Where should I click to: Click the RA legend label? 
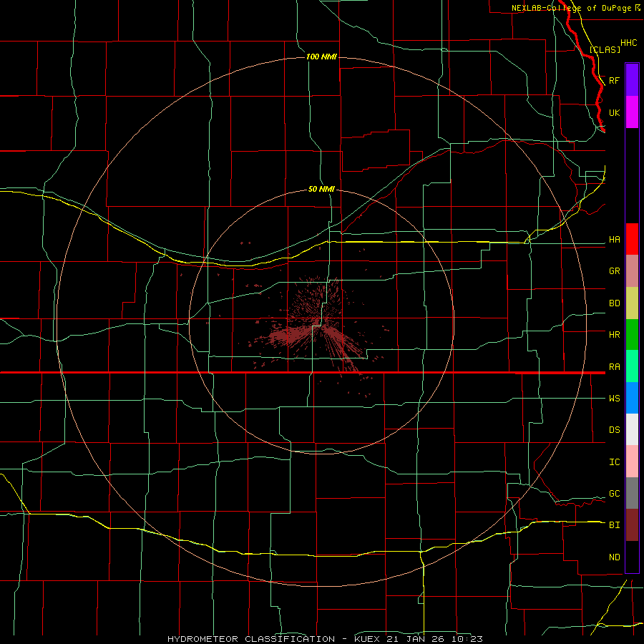(x=614, y=367)
